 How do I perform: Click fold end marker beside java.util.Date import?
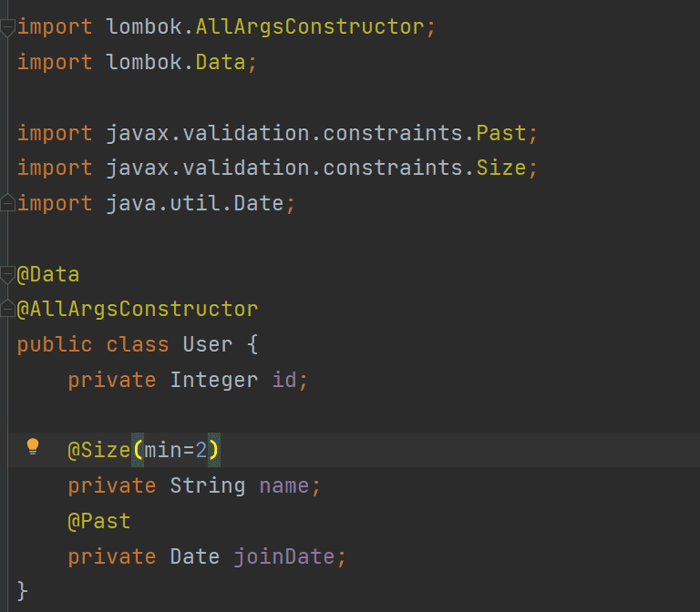(7, 203)
